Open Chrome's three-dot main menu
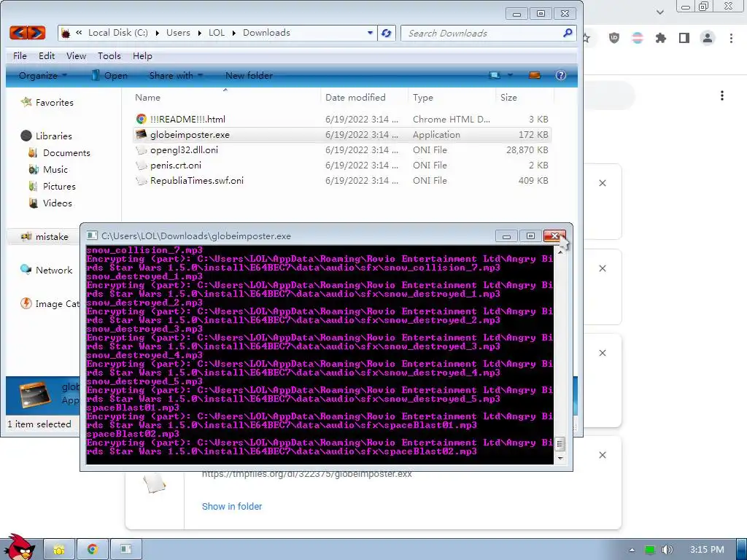 click(x=731, y=38)
